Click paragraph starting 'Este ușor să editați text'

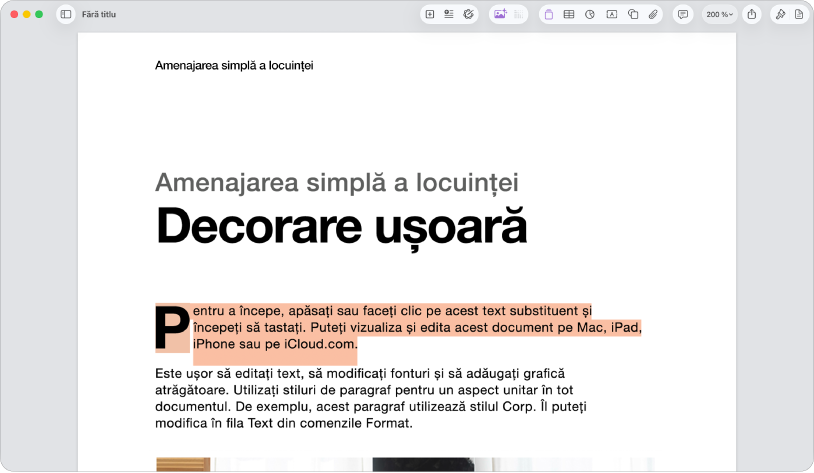(x=371, y=398)
